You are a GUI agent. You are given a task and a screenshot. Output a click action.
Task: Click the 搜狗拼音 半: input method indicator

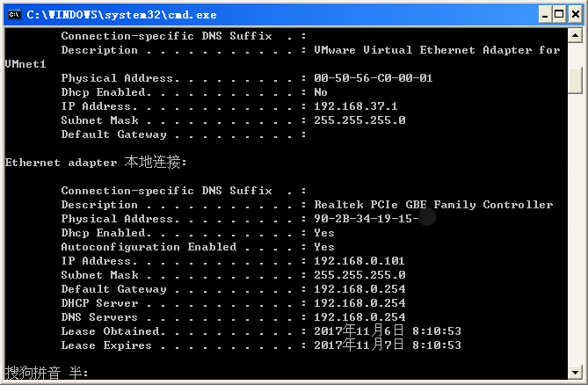[x=47, y=373]
